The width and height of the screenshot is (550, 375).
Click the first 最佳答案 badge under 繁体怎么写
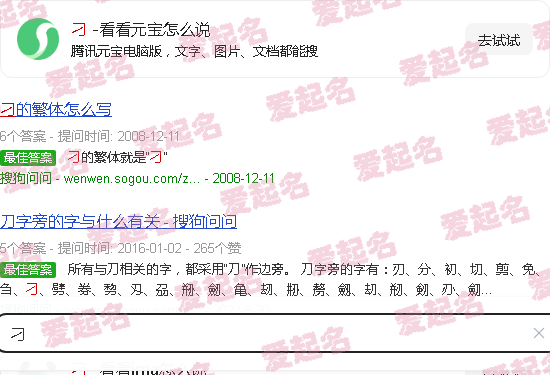[x=28, y=158]
